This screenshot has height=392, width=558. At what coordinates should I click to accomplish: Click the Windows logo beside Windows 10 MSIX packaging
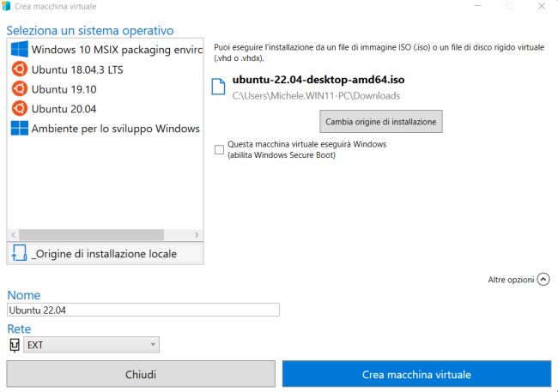pos(19,49)
